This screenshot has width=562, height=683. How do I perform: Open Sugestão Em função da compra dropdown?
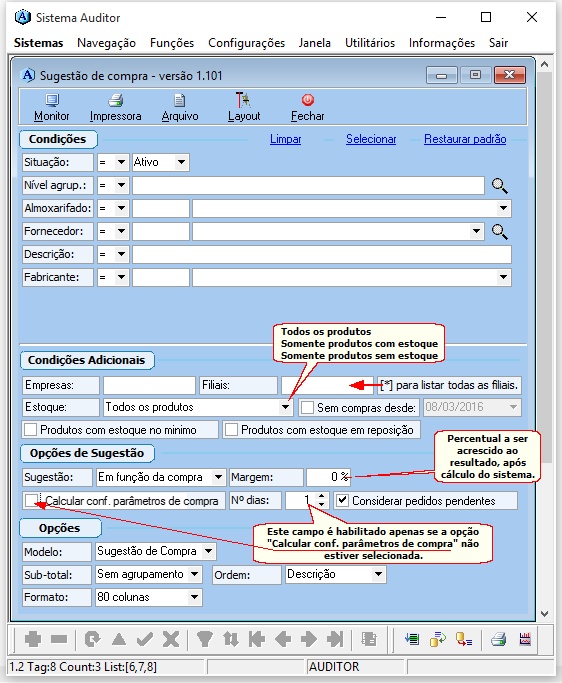218,477
